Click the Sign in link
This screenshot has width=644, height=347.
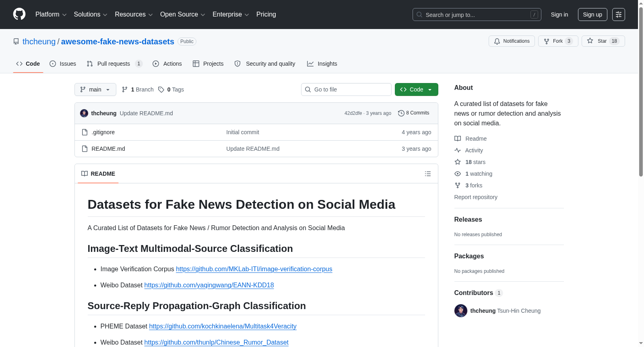tap(559, 15)
